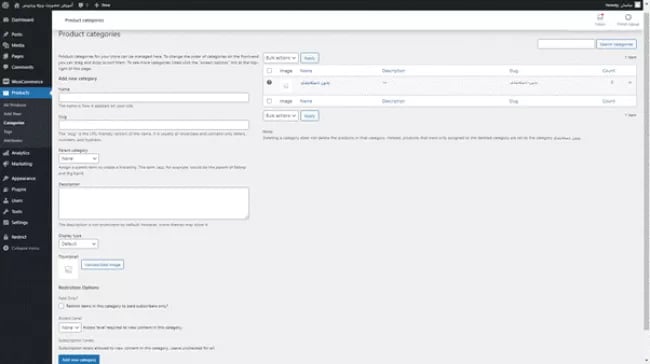Open the Persian-named category link in the row
650x364 pixels.
pos(315,83)
